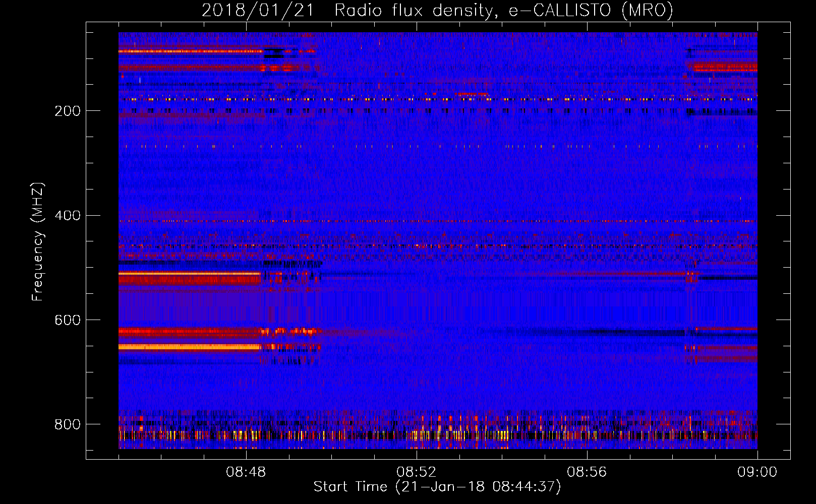Click the 200 frequency axis label
This screenshot has width=816, height=504.
[x=68, y=111]
